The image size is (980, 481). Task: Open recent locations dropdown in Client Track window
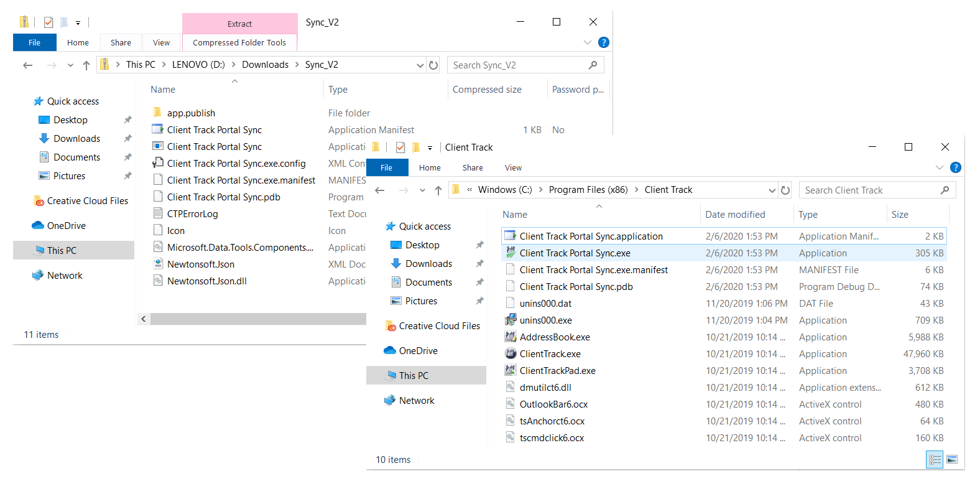coord(422,190)
